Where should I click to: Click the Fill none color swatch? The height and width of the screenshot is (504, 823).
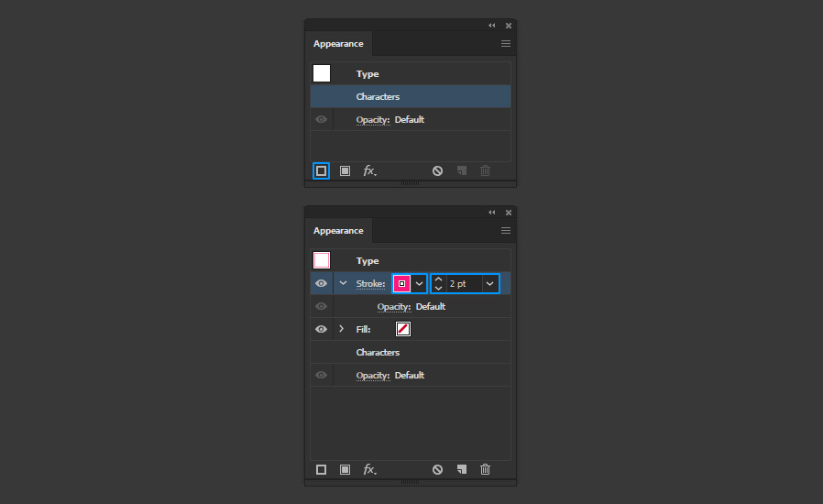[x=402, y=329]
